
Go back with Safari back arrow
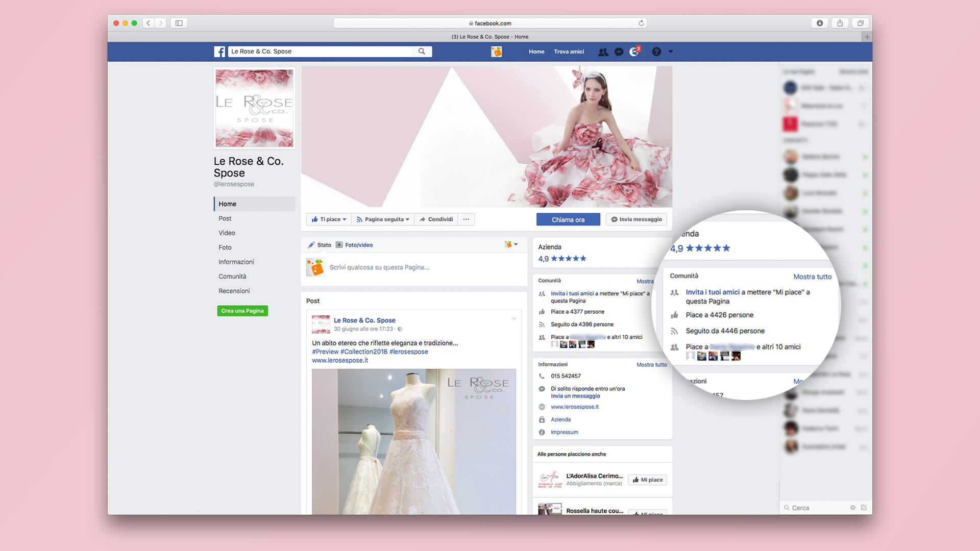click(149, 23)
